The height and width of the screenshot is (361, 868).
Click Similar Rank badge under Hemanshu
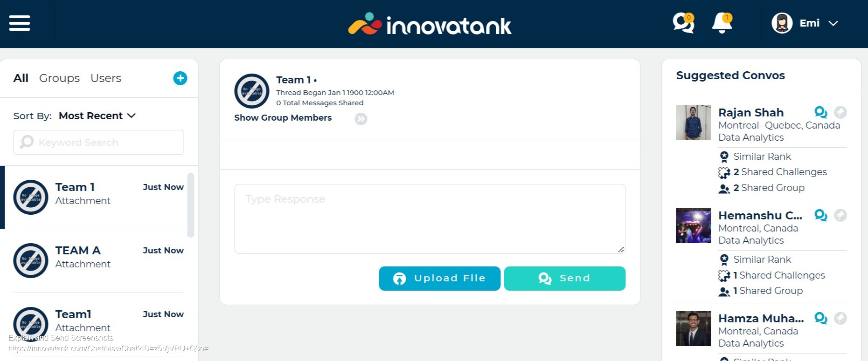pyautogui.click(x=724, y=259)
